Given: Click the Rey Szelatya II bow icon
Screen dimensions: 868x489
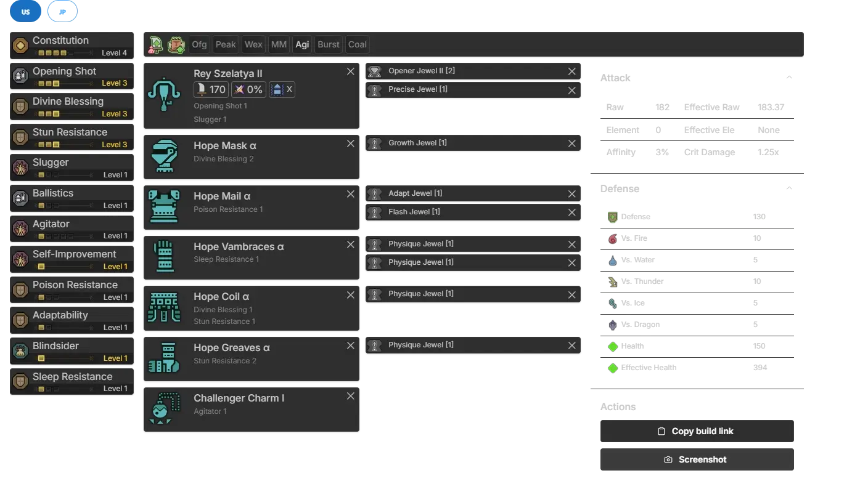Looking at the screenshot, I should (x=164, y=95).
